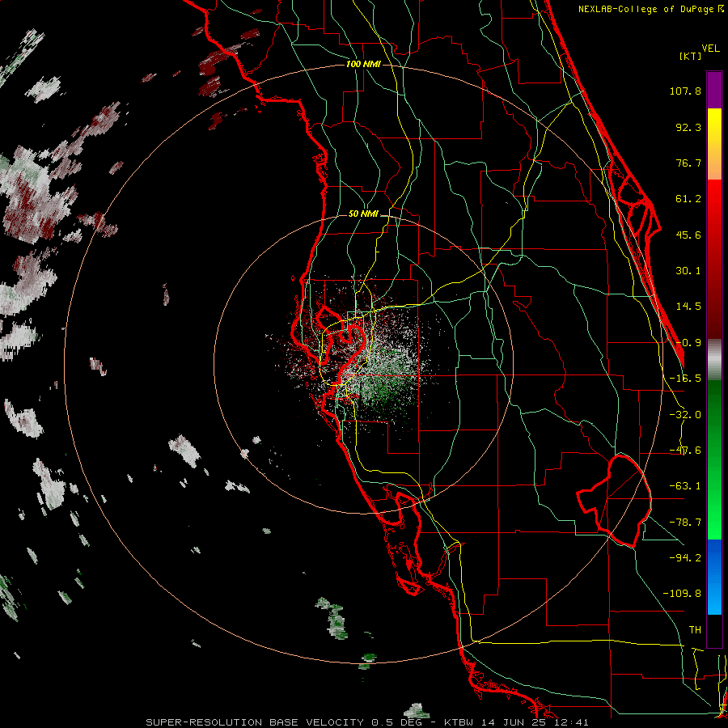Pick the green segment of the color bar
Screen dimensions: 728x728
[x=714, y=459]
